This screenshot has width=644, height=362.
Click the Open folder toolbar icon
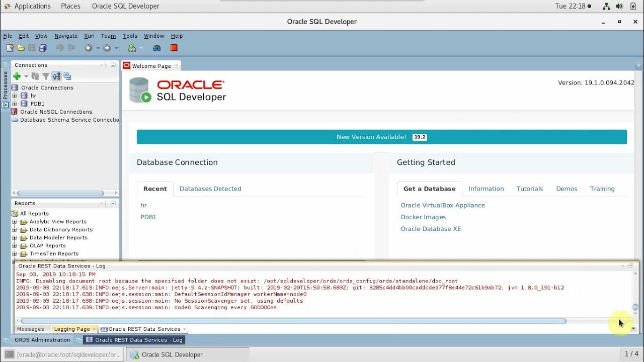click(x=21, y=48)
